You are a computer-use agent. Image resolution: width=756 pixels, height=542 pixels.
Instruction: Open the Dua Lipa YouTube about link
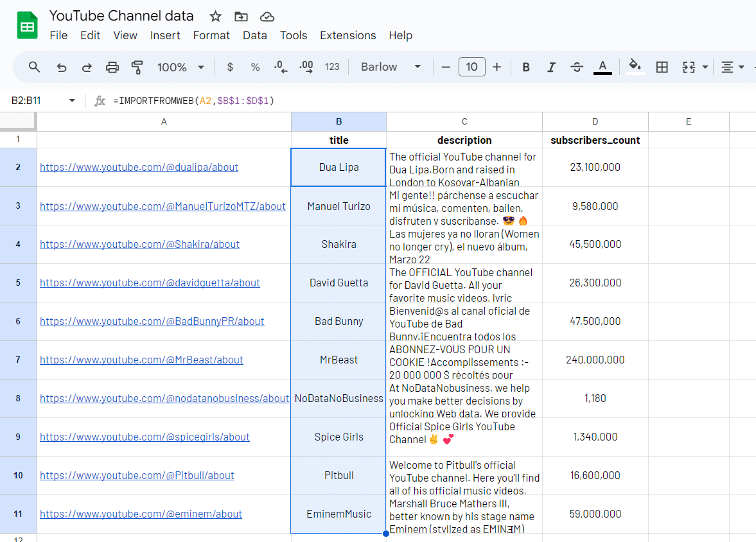(139, 167)
